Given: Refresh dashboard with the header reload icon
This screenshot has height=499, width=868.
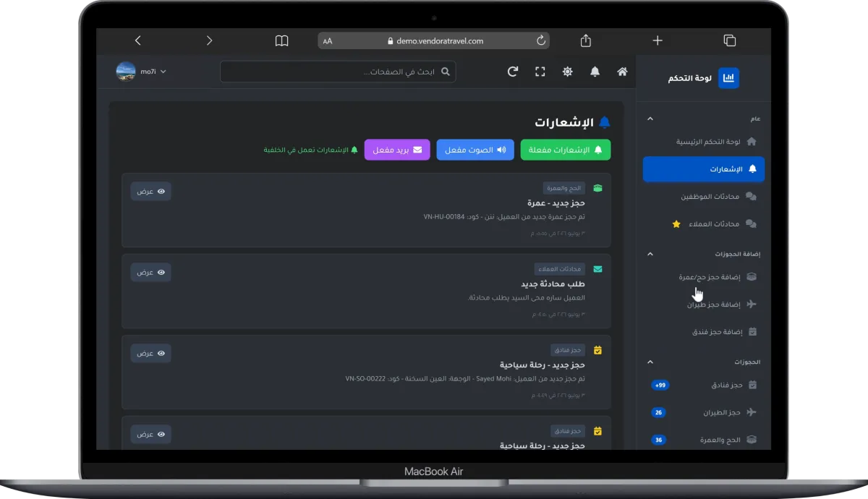Looking at the screenshot, I should point(513,72).
